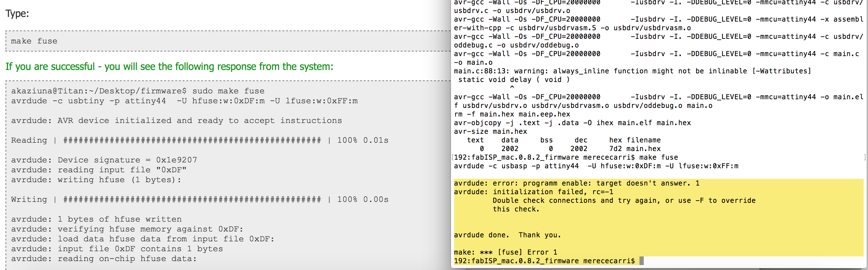Click 'static void delay ( void )' in terminal
868x270 pixels.
pyautogui.click(x=514, y=80)
